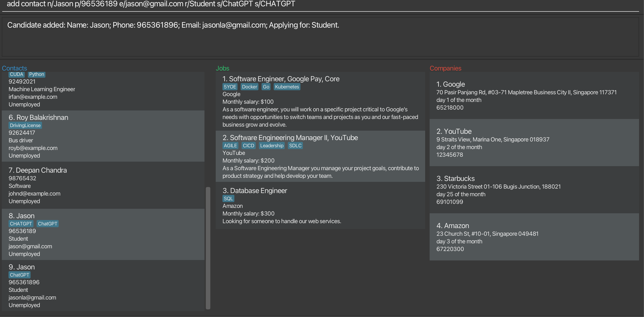This screenshot has width=644, height=317.
Task: Click the Candidate added result message box
Action: point(320,37)
